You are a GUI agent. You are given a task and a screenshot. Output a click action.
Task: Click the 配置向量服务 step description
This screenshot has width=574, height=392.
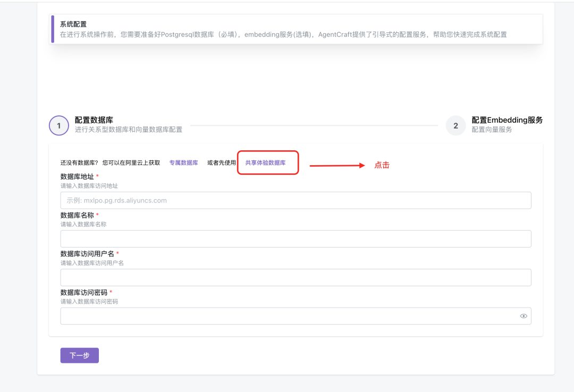[x=492, y=130]
